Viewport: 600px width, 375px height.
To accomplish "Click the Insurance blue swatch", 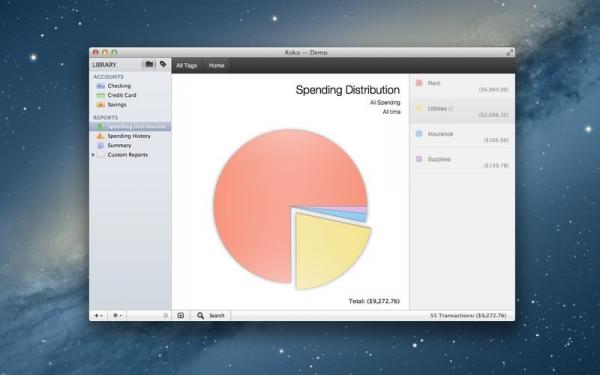I will pyautogui.click(x=419, y=134).
